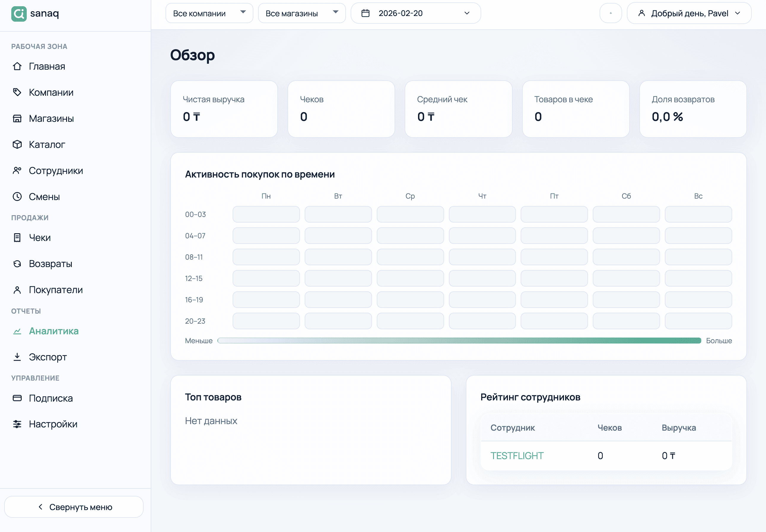This screenshot has width=766, height=532.
Task: Expand the Все магазины selector
Action: [x=302, y=13]
